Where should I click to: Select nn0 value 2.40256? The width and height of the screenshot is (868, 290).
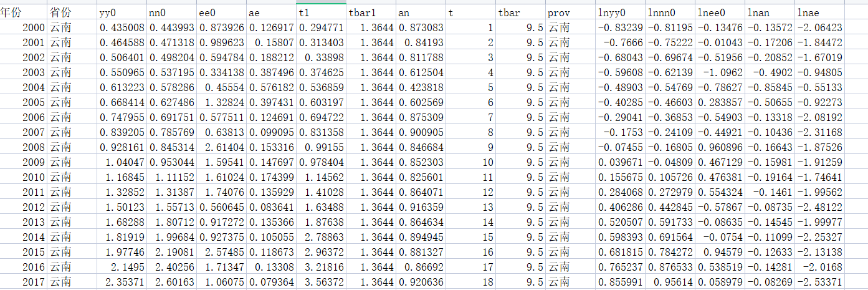coord(172,267)
